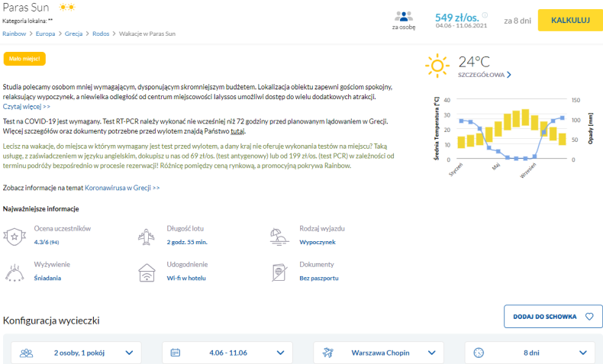Open Koronawirusa w Grecji >> link

point(122,188)
